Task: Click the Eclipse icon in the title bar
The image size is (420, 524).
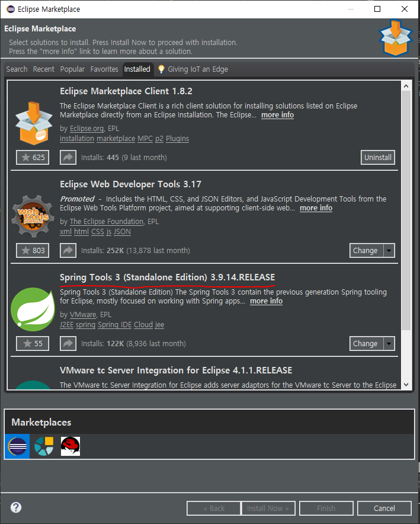Action: (10, 9)
